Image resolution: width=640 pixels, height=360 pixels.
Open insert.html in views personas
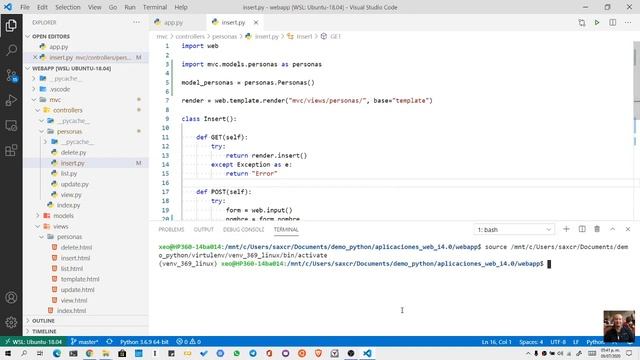75,258
